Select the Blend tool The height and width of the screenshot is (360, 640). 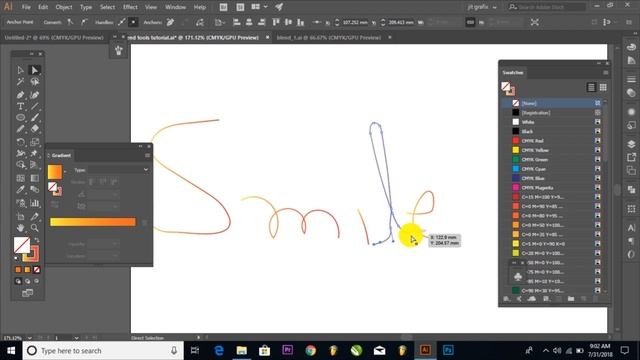tap(35, 190)
